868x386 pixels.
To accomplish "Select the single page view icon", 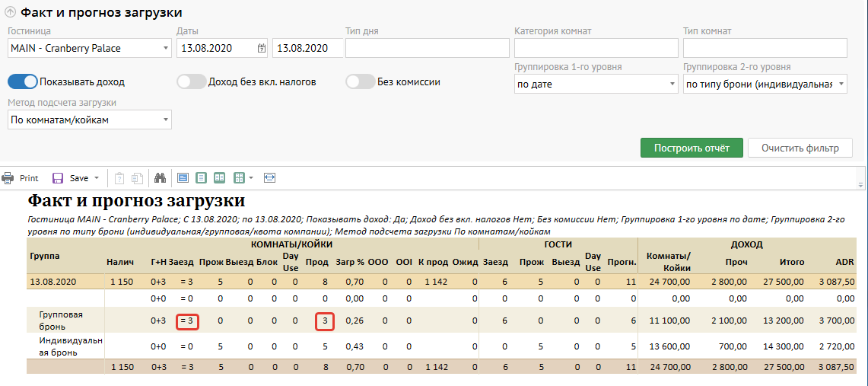I will (201, 178).
